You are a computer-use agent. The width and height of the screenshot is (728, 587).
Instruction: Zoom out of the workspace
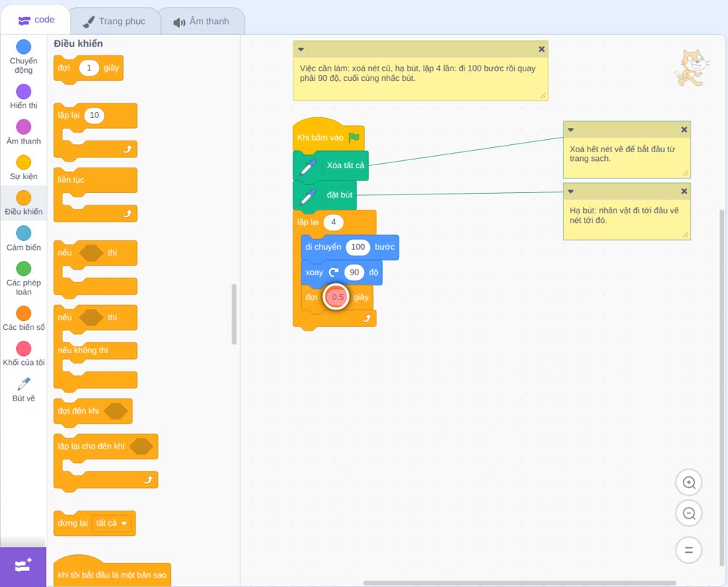click(689, 513)
